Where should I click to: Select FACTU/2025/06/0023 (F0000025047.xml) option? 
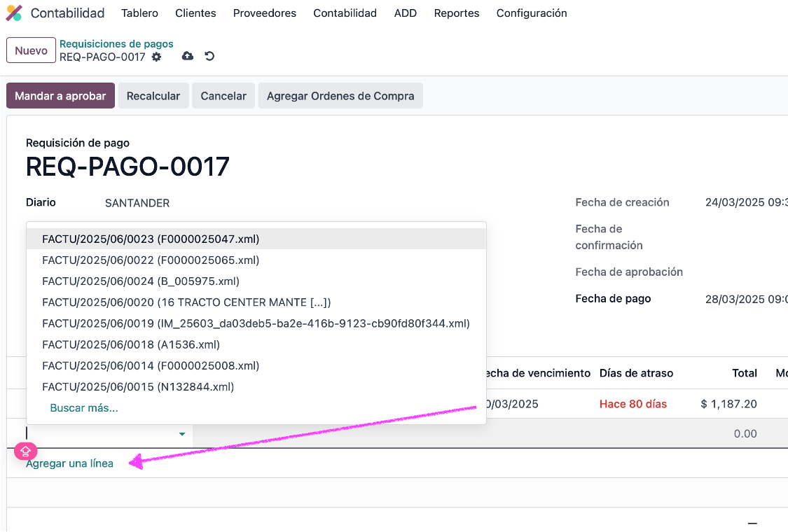[x=256, y=239]
